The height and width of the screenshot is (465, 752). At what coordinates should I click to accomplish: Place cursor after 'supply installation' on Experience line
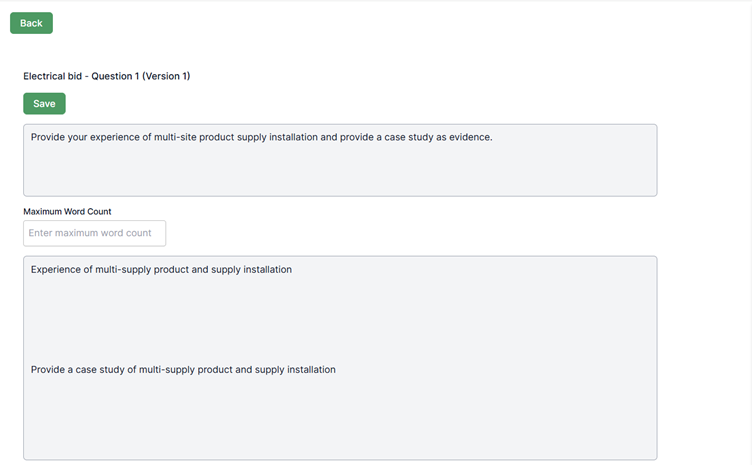292,269
